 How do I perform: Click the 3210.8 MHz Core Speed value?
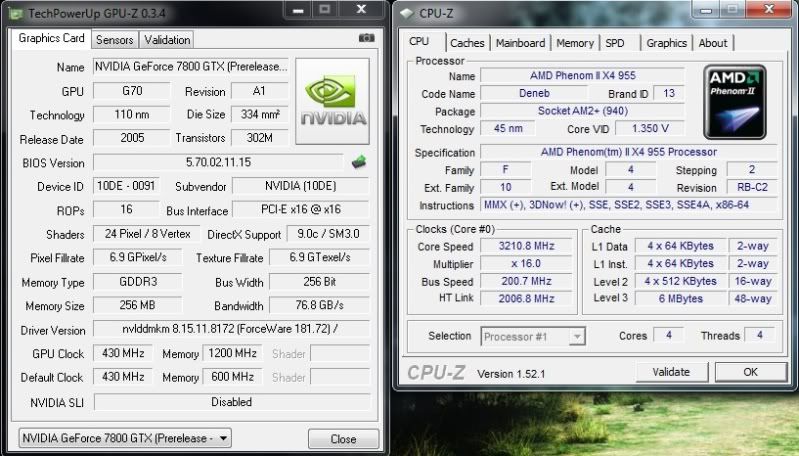tap(526, 246)
